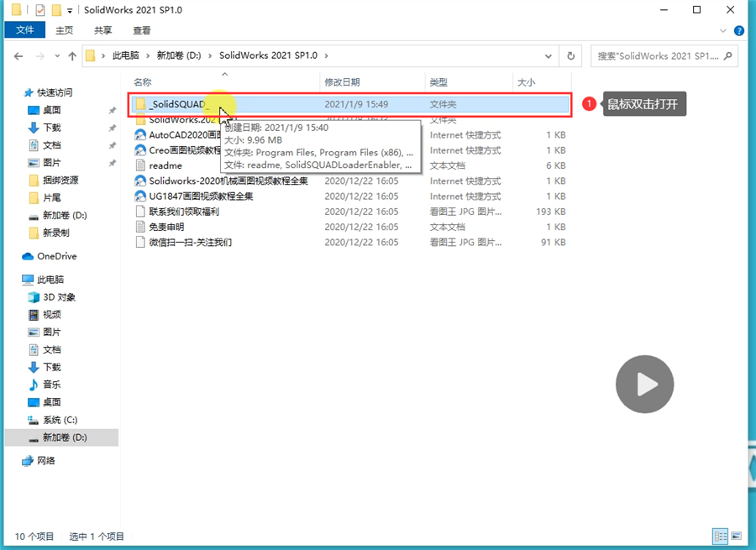
Task: Open the 文件 ribbon tab
Action: 24,30
